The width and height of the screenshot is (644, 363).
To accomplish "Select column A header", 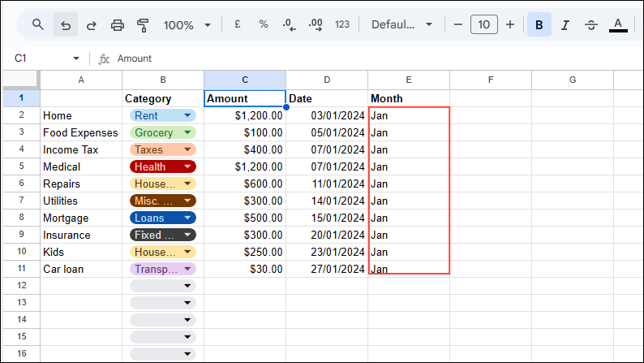I will pyautogui.click(x=81, y=80).
